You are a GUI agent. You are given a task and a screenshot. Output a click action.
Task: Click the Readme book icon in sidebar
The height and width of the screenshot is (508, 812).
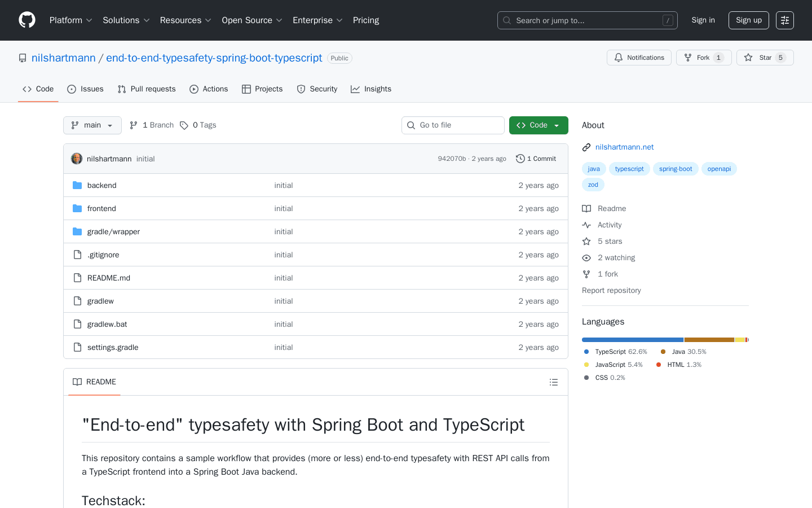(x=586, y=208)
